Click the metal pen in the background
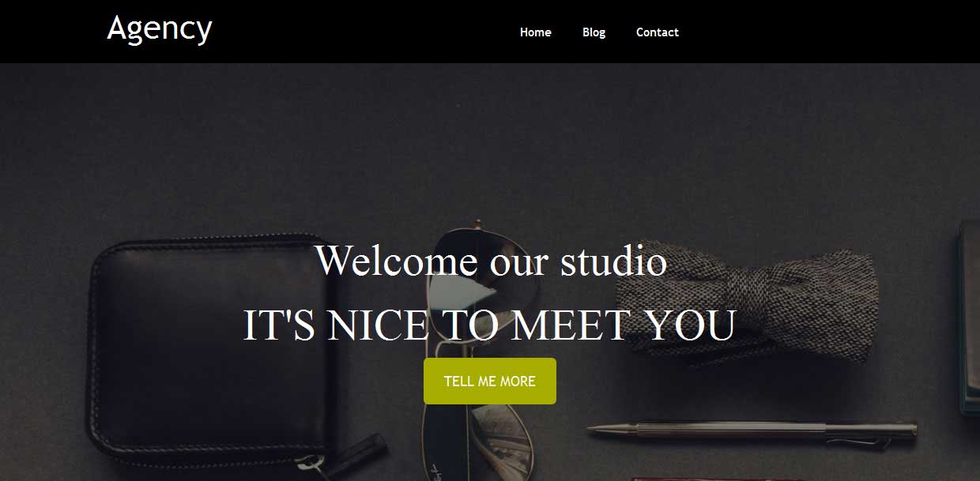 click(x=752, y=430)
